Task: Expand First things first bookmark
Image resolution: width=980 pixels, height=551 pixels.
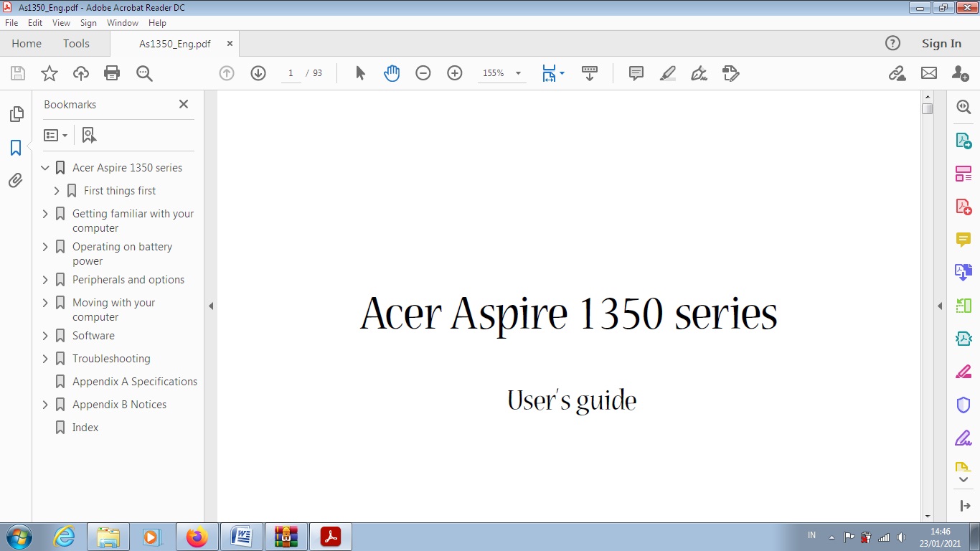Action: [57, 191]
